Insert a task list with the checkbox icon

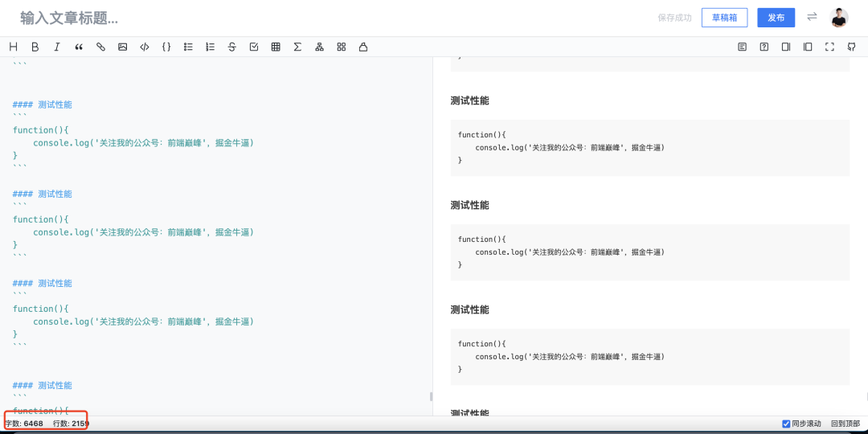click(x=254, y=47)
